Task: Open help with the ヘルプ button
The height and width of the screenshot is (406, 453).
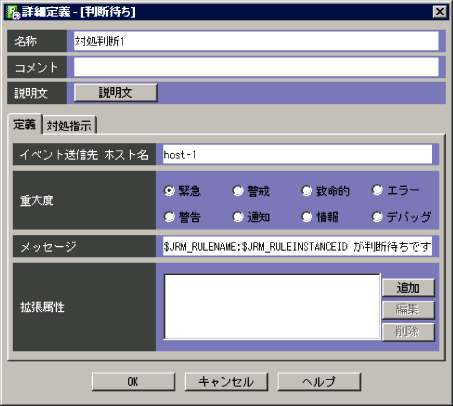Action: 319,382
